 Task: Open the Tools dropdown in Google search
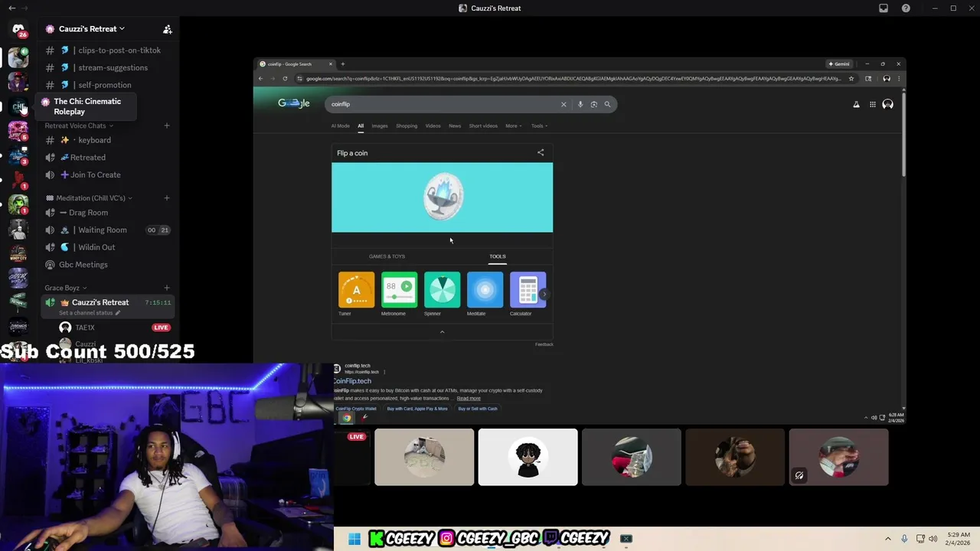pos(539,126)
